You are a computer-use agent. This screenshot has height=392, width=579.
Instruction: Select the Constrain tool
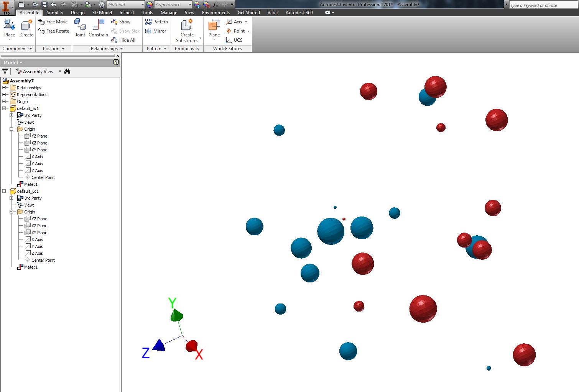tap(99, 28)
